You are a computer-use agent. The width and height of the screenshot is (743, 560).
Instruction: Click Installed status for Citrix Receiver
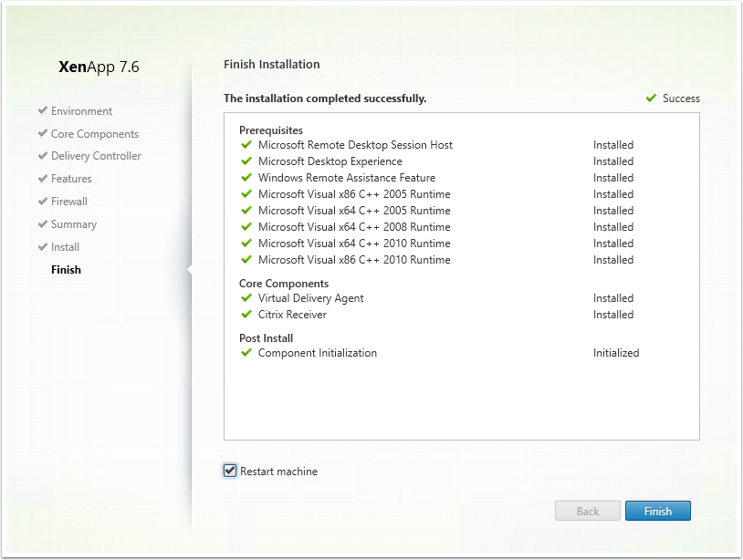click(613, 315)
